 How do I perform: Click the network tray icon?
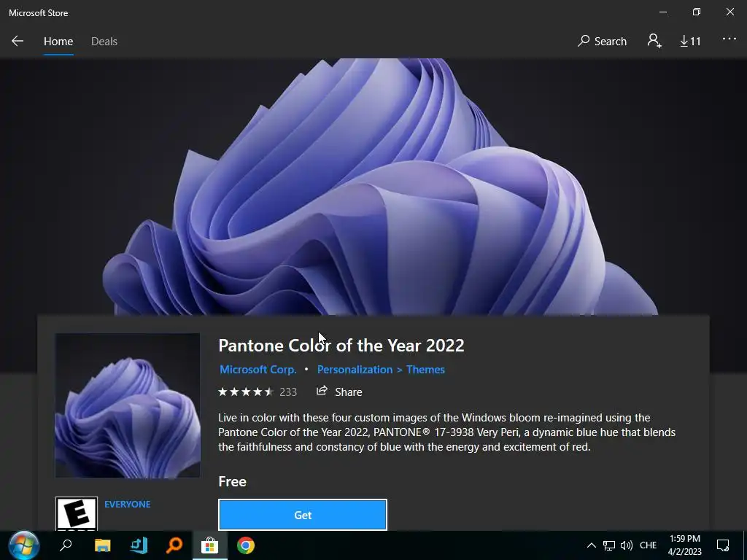click(x=609, y=545)
